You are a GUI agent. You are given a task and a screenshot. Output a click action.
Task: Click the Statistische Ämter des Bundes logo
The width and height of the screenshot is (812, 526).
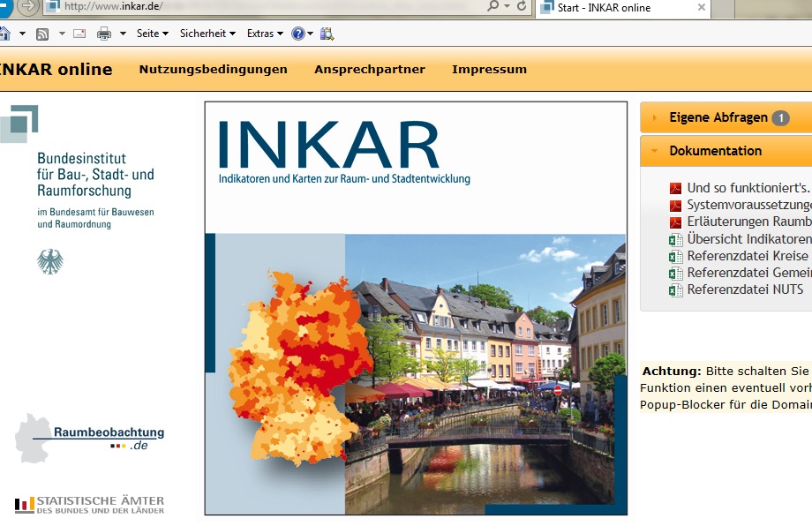[90, 505]
